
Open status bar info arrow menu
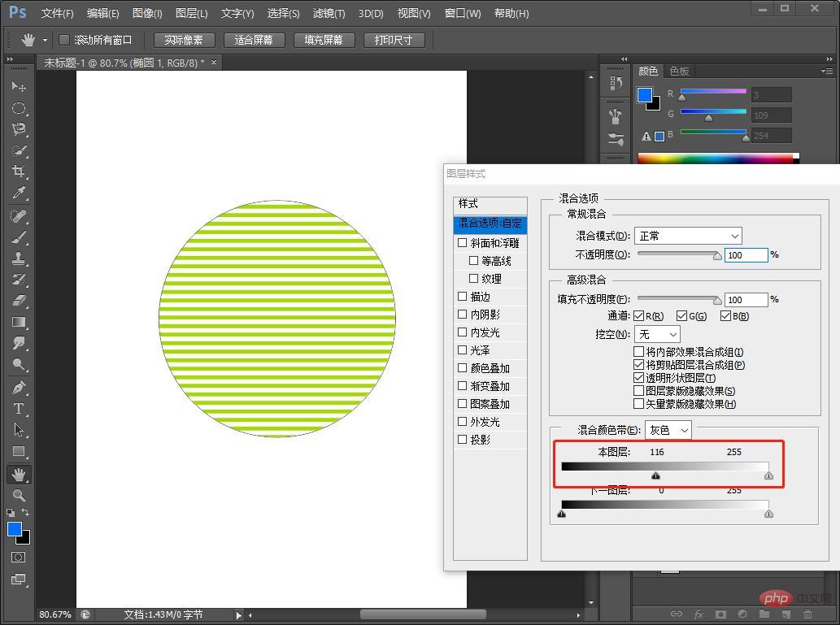coord(239,615)
